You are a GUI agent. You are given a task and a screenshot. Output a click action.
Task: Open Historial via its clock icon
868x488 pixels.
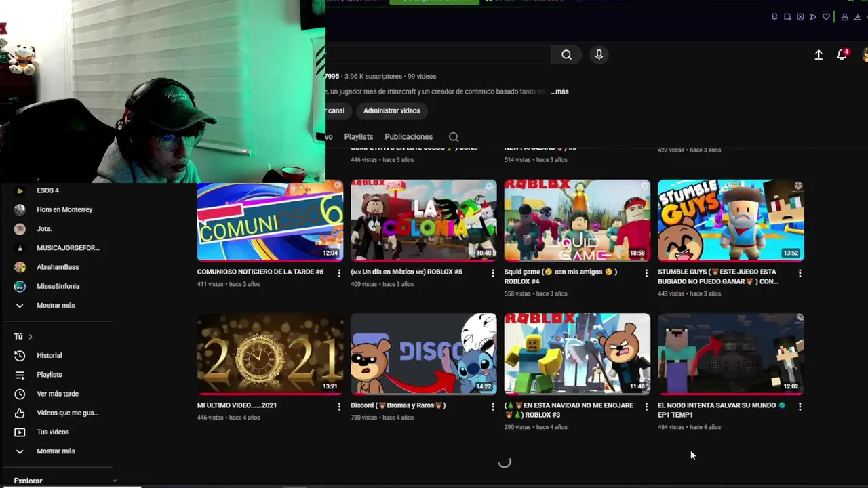point(20,355)
